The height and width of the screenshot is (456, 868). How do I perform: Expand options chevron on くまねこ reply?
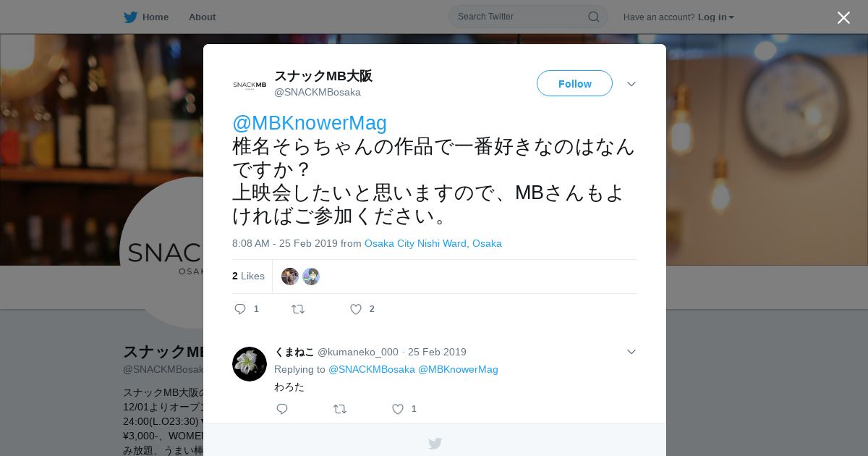631,352
